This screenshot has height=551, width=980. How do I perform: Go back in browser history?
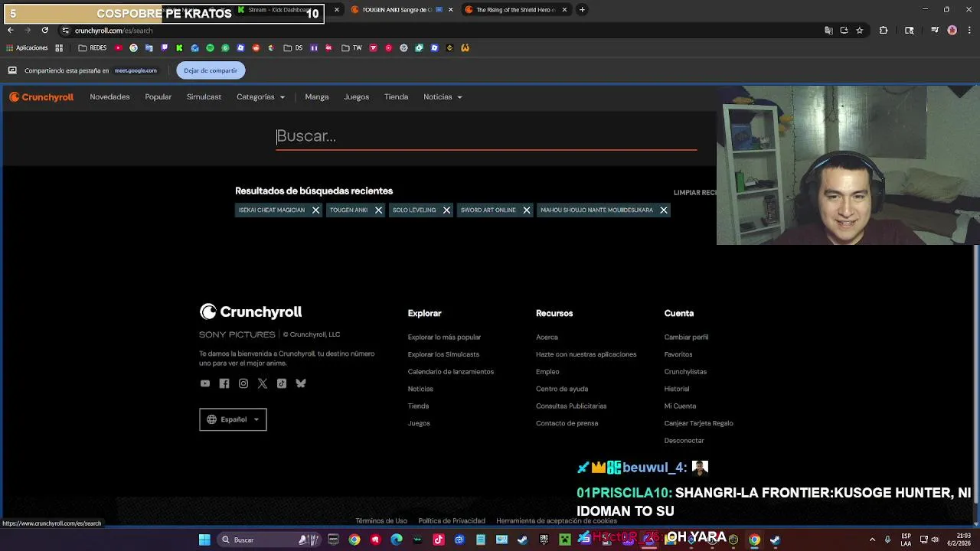coord(10,30)
